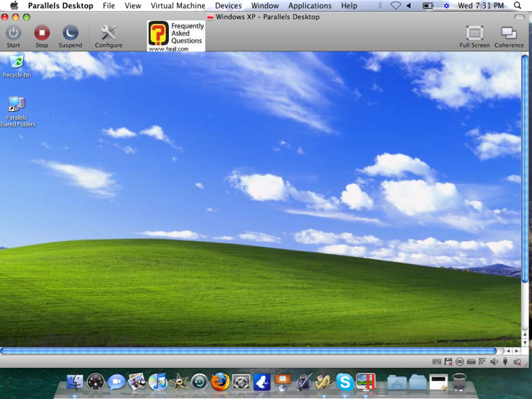Open the Window menu
532x399 pixels.
[x=264, y=5]
